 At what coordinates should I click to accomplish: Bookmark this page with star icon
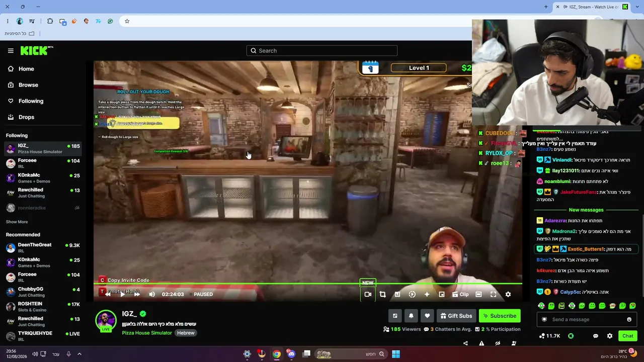(x=127, y=21)
